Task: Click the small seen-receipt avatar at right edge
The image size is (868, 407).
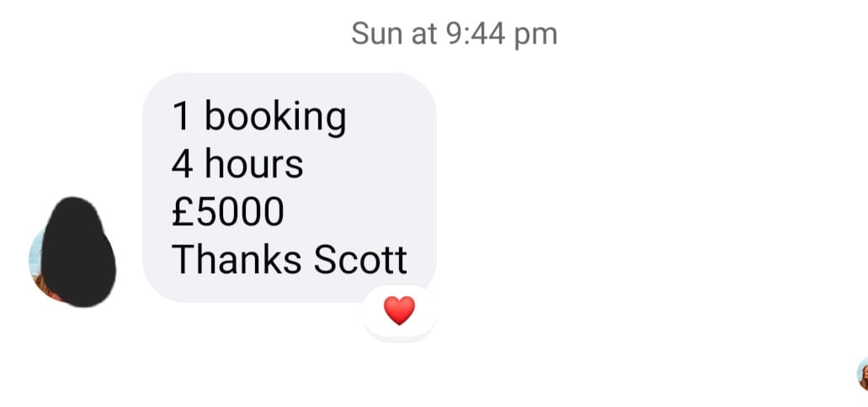Action: [862, 374]
